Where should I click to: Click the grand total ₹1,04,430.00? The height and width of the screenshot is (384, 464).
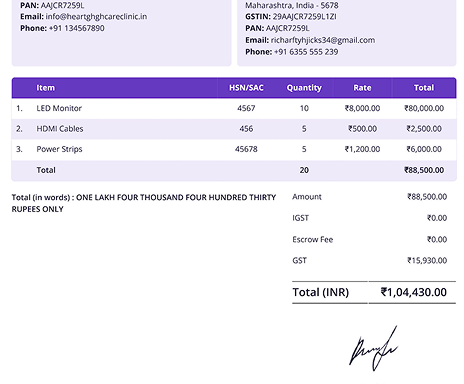point(414,292)
